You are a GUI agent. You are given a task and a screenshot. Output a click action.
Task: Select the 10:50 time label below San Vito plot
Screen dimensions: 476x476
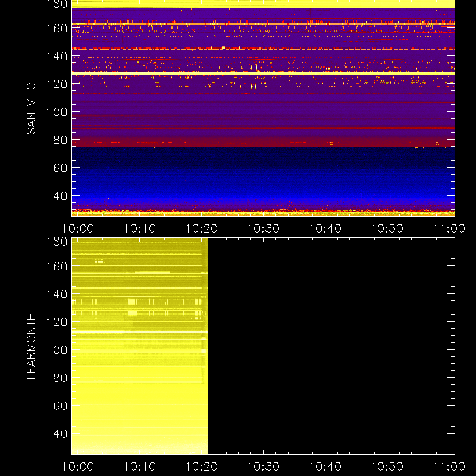(387, 228)
